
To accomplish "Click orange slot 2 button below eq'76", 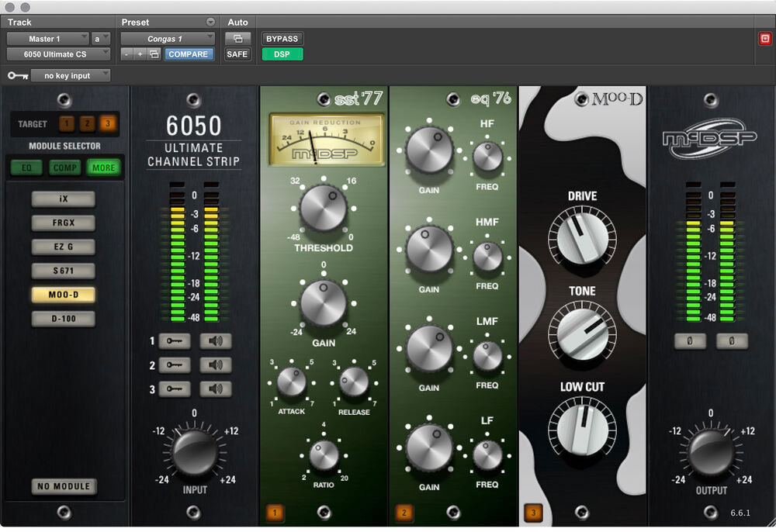I will [x=404, y=512].
